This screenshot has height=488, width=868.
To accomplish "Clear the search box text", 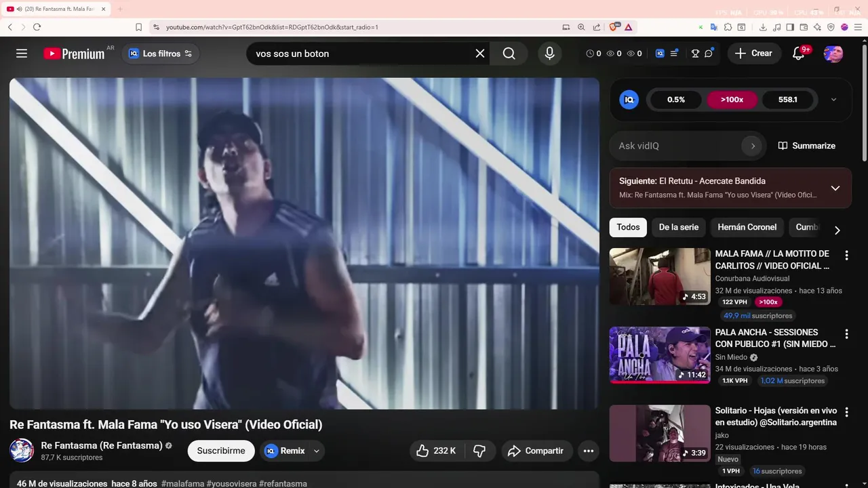I will [x=480, y=54].
